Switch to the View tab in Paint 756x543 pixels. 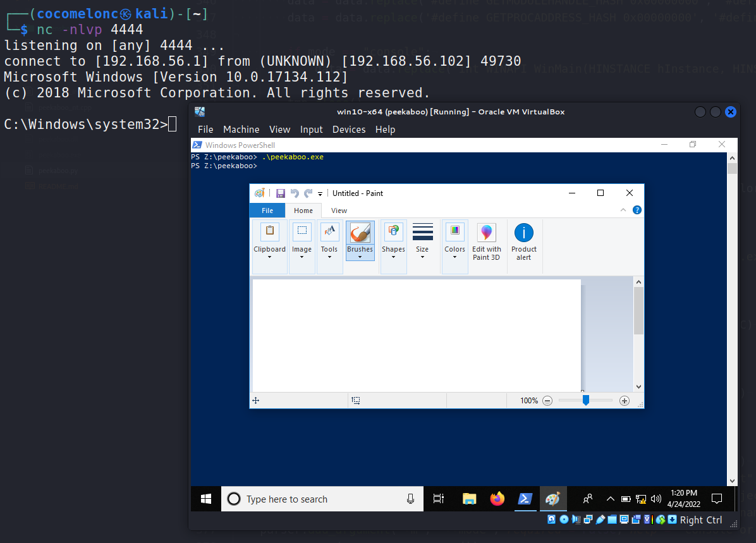(339, 210)
